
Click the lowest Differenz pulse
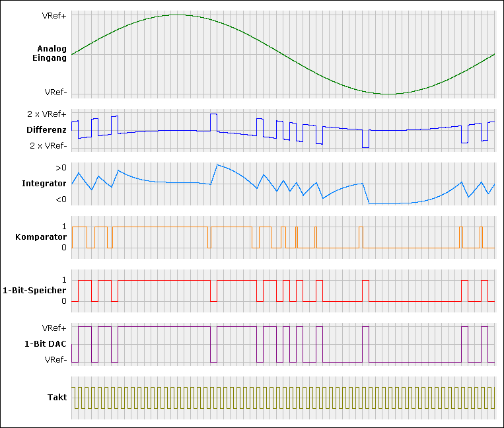(x=365, y=147)
